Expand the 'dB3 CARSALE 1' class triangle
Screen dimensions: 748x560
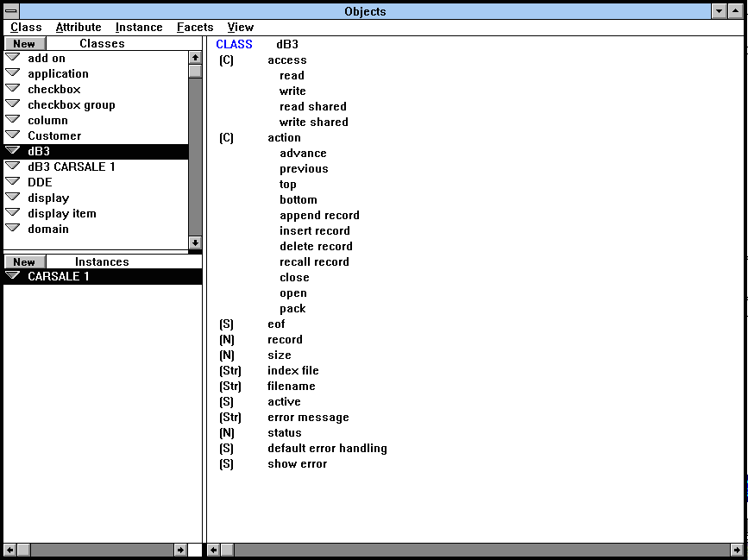pyautogui.click(x=13, y=166)
